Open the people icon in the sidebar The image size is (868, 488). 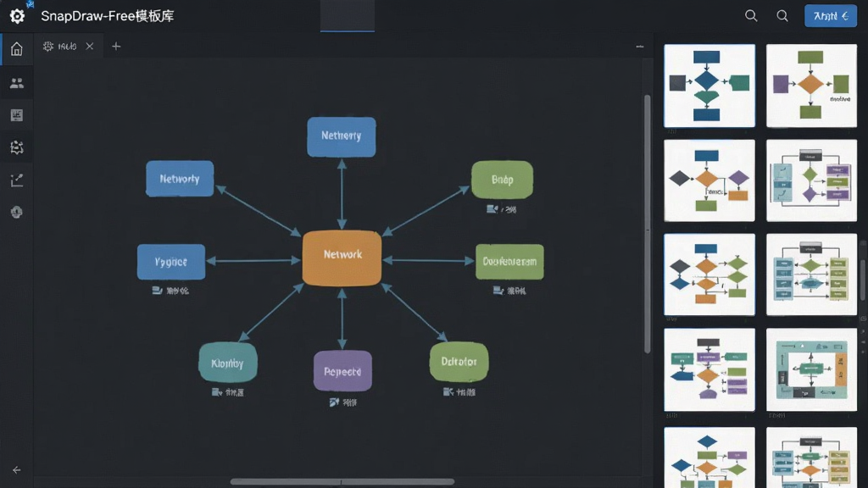(17, 83)
